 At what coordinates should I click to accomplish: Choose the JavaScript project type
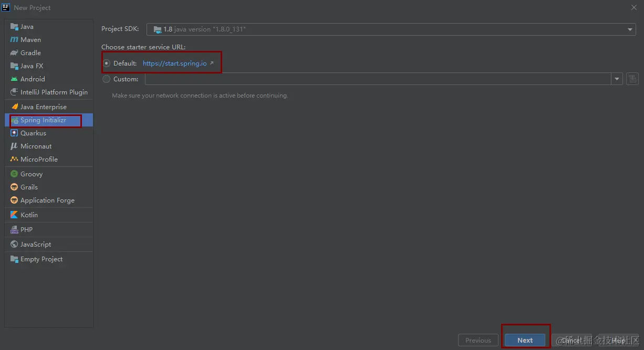click(x=49, y=244)
